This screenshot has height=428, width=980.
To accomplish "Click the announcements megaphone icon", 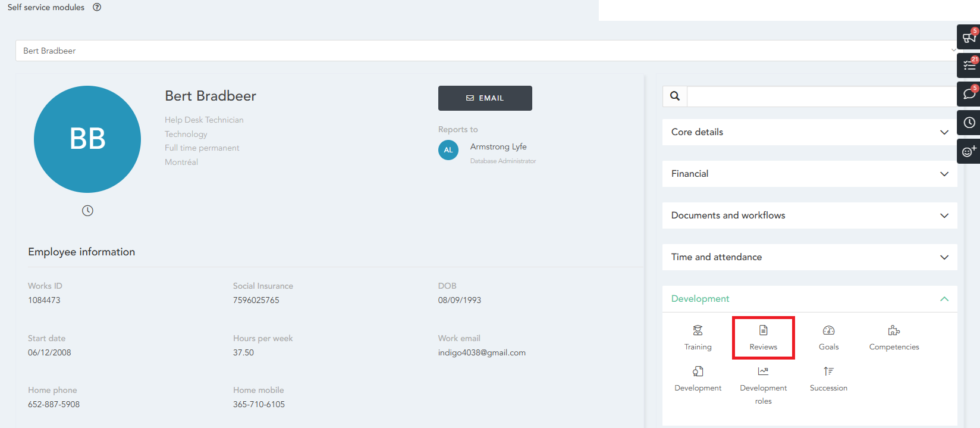I will 969,38.
